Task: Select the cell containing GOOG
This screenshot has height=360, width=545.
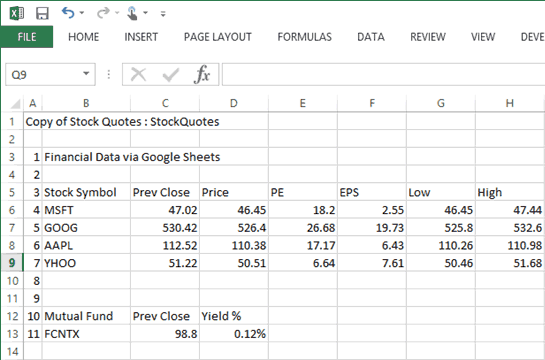Action: 86,228
